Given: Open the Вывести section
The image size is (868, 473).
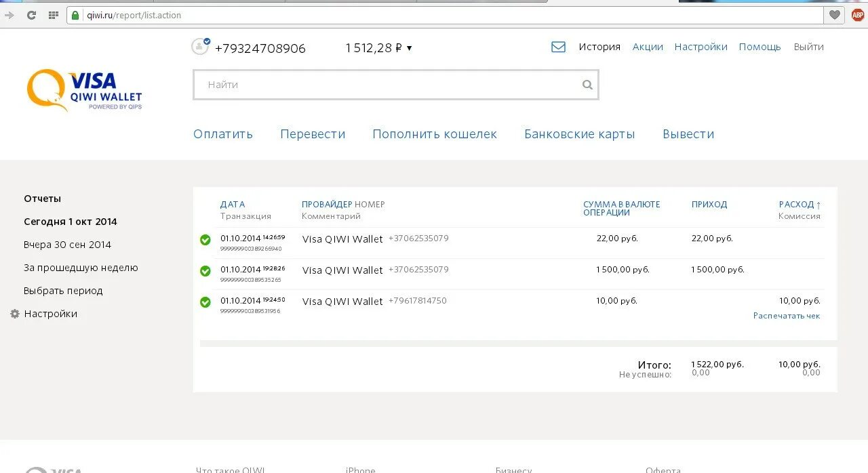Looking at the screenshot, I should (x=688, y=134).
